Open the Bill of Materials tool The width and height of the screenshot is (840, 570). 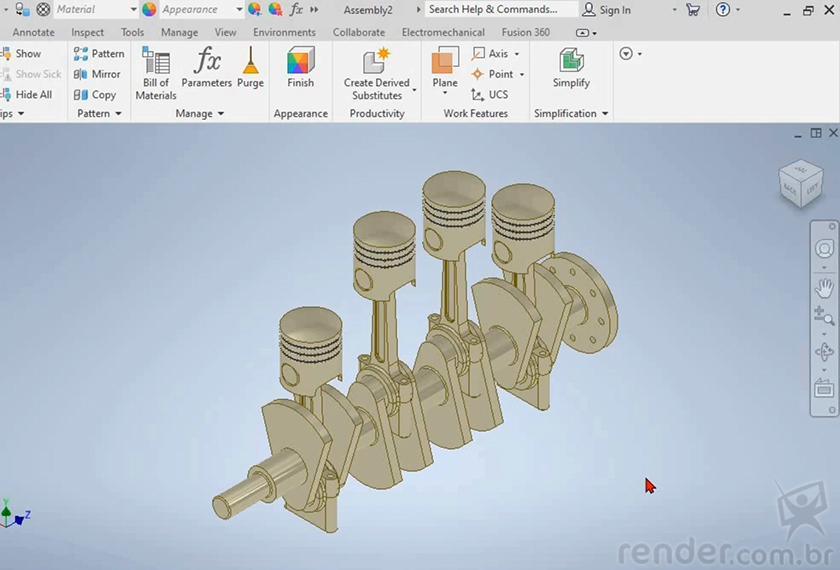[x=156, y=73]
